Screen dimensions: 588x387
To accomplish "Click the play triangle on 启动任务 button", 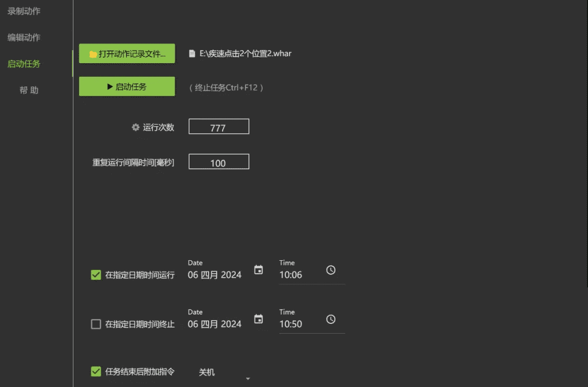I will (x=110, y=87).
